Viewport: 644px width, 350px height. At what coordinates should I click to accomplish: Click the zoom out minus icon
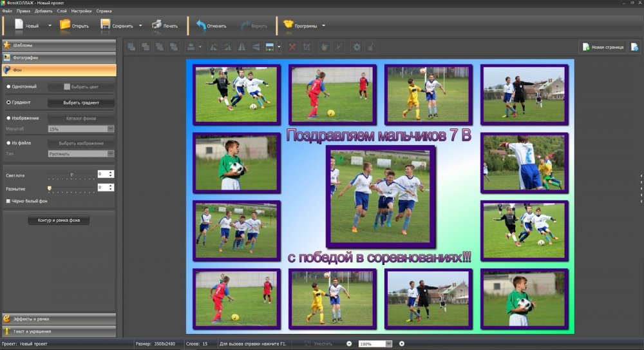point(349,344)
